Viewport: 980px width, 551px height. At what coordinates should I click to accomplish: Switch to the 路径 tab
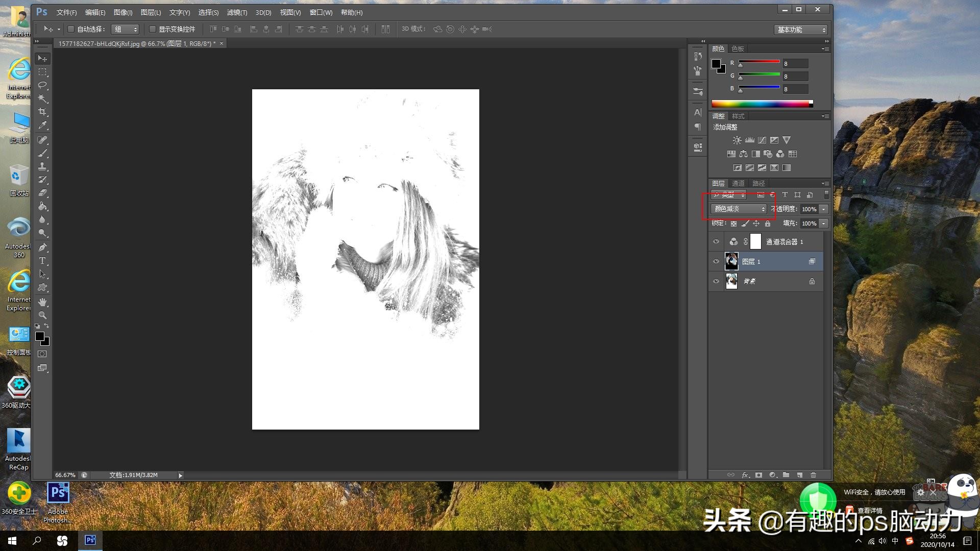[x=758, y=183]
